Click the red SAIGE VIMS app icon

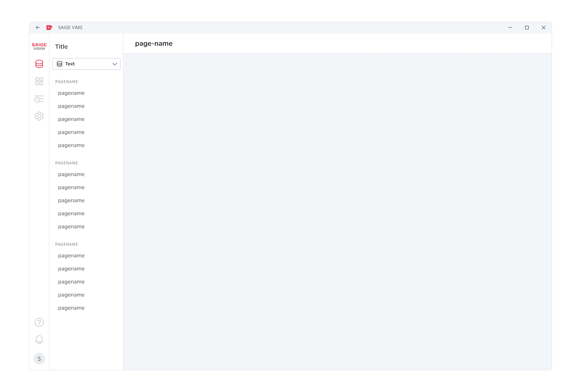49,28
